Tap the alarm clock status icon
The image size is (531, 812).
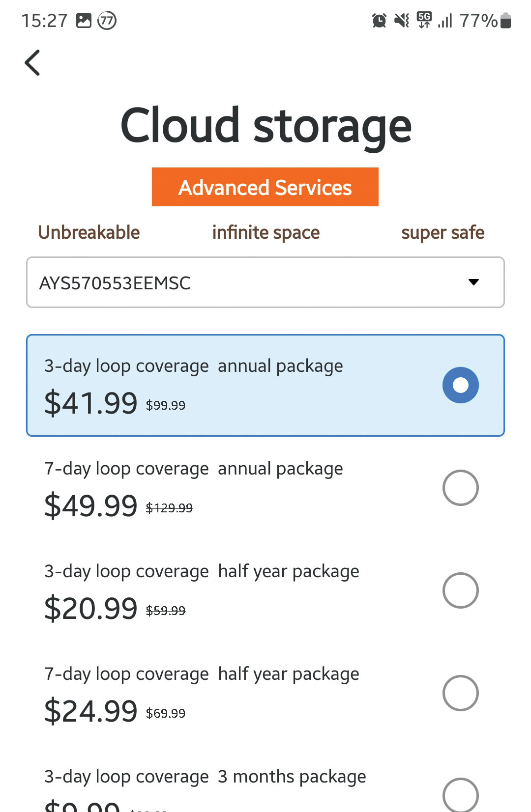[379, 21]
